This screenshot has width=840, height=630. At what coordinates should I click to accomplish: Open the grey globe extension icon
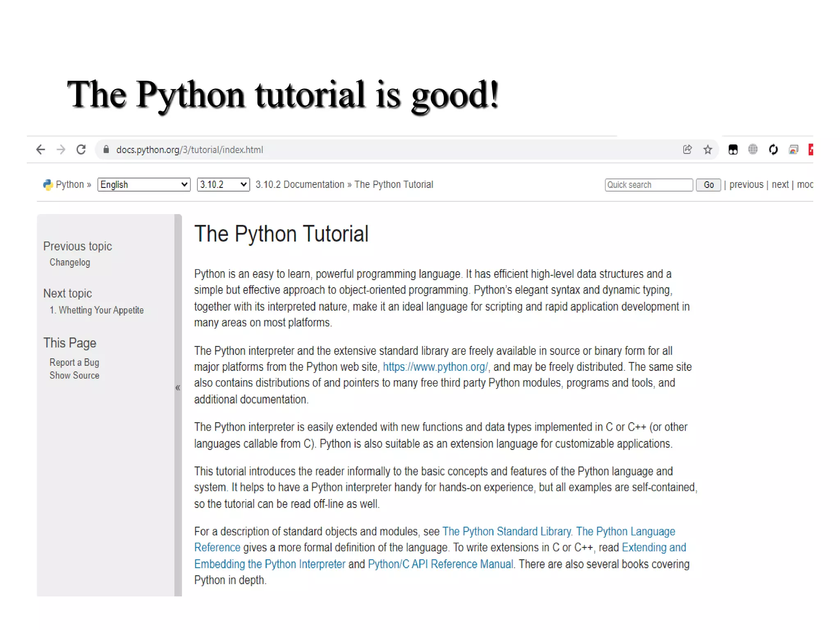753,149
